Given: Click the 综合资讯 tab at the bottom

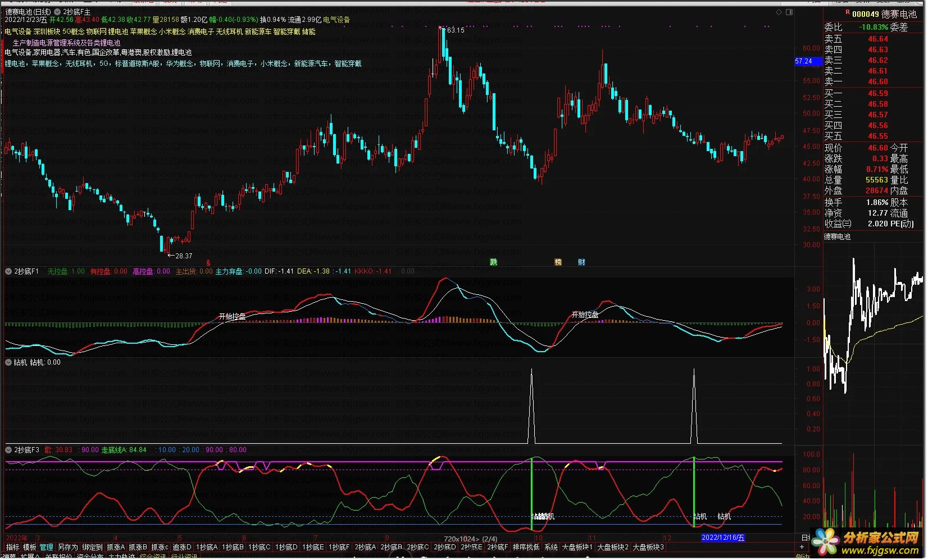Looking at the screenshot, I should tap(153, 557).
